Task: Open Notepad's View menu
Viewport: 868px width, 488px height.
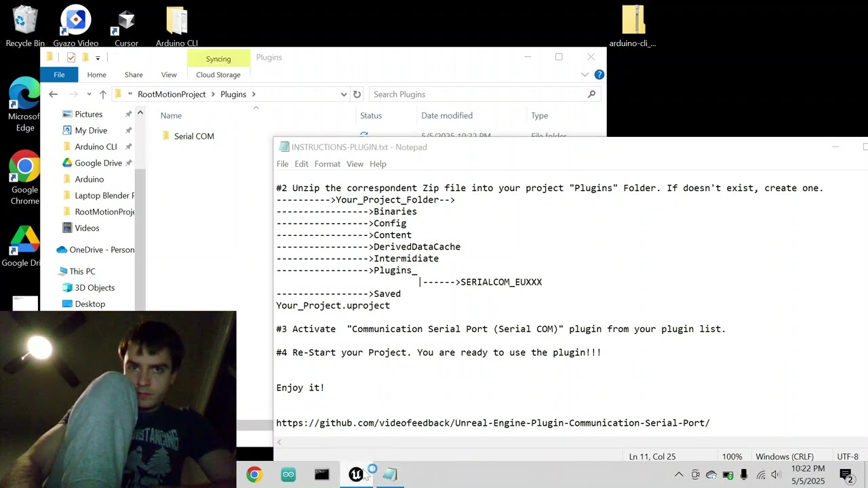Action: tap(355, 164)
